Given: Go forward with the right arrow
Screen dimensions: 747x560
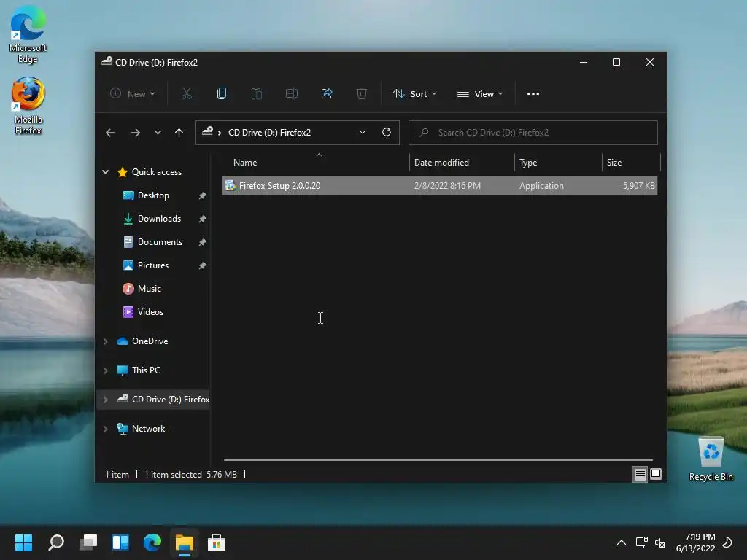Looking at the screenshot, I should tap(136, 133).
